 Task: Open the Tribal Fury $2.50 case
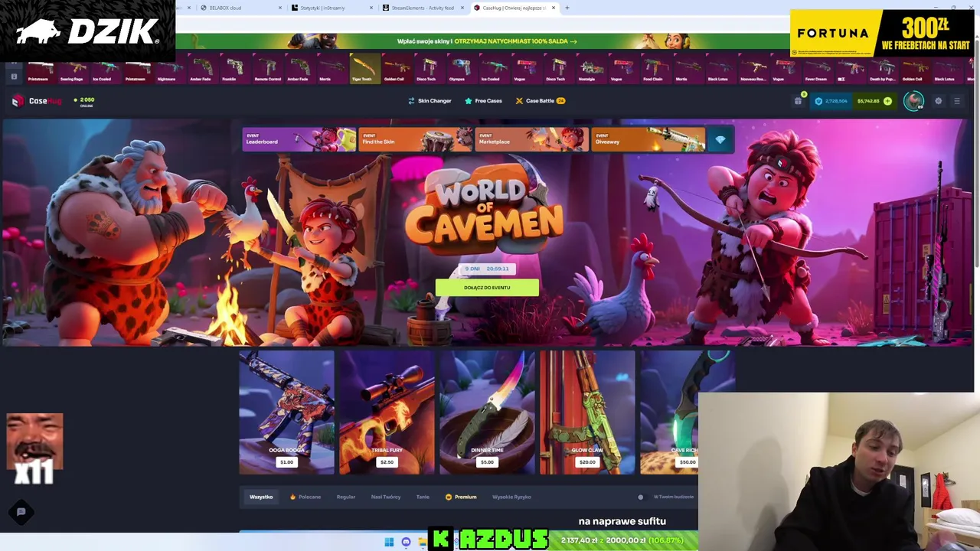387,412
